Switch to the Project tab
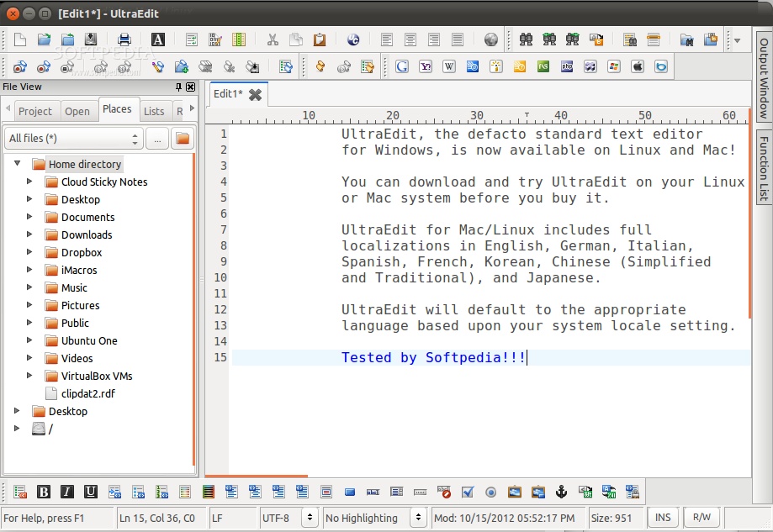Image resolution: width=773 pixels, height=532 pixels. click(35, 111)
